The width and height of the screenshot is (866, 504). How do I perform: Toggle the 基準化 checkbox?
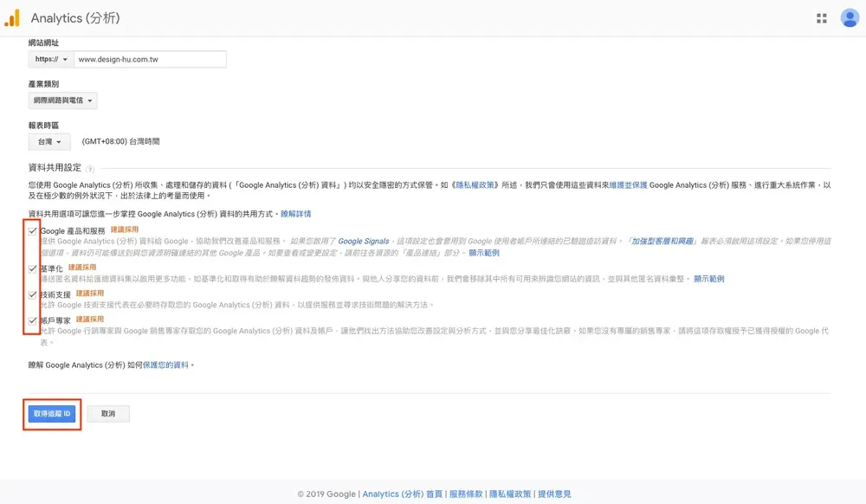33,268
